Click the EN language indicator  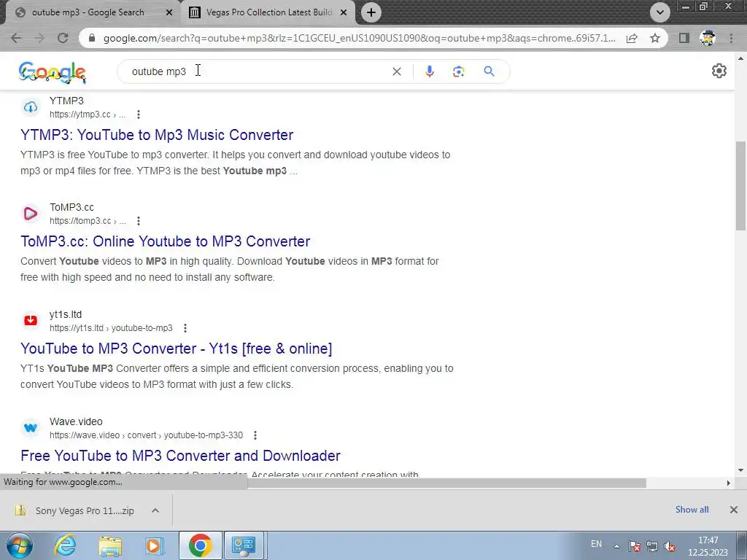pyautogui.click(x=596, y=544)
